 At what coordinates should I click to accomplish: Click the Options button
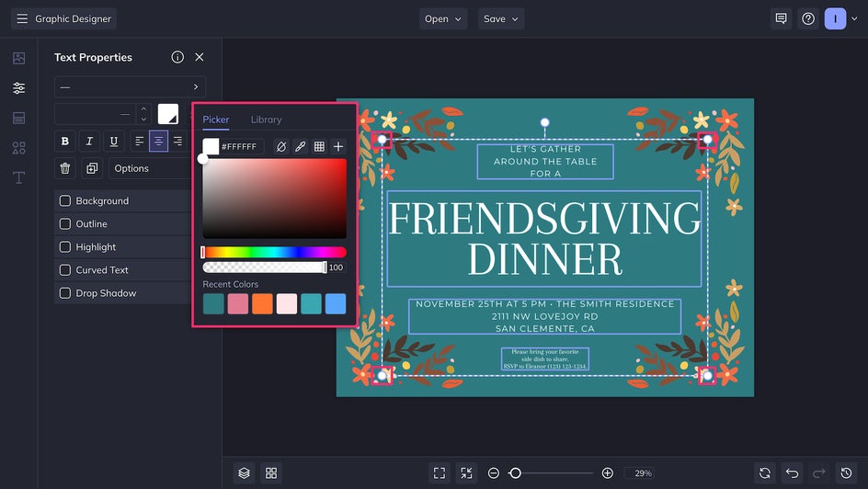tap(150, 168)
